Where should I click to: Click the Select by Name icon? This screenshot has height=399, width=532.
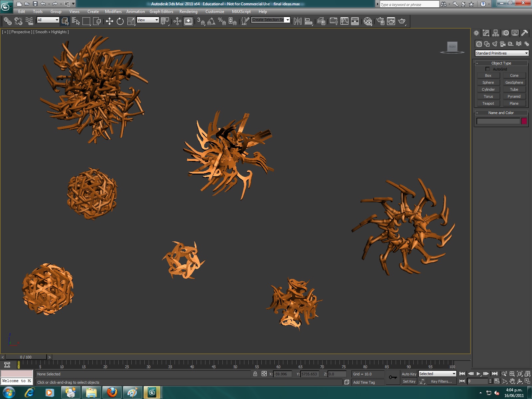(x=76, y=21)
